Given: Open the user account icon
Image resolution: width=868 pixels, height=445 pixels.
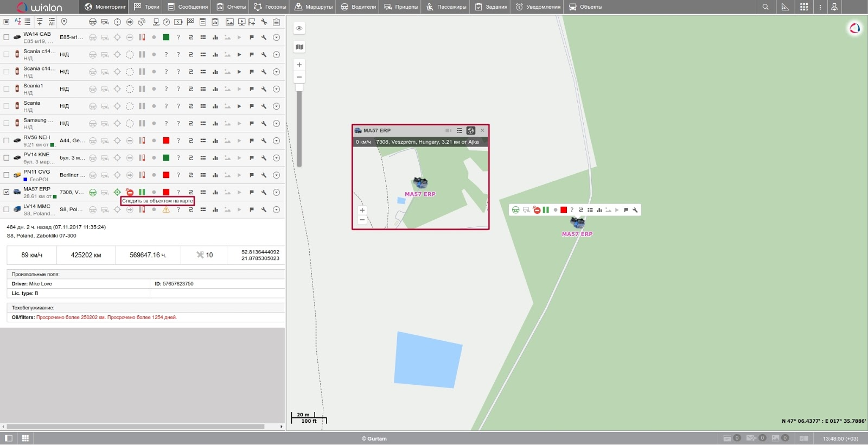Looking at the screenshot, I should click(834, 7).
